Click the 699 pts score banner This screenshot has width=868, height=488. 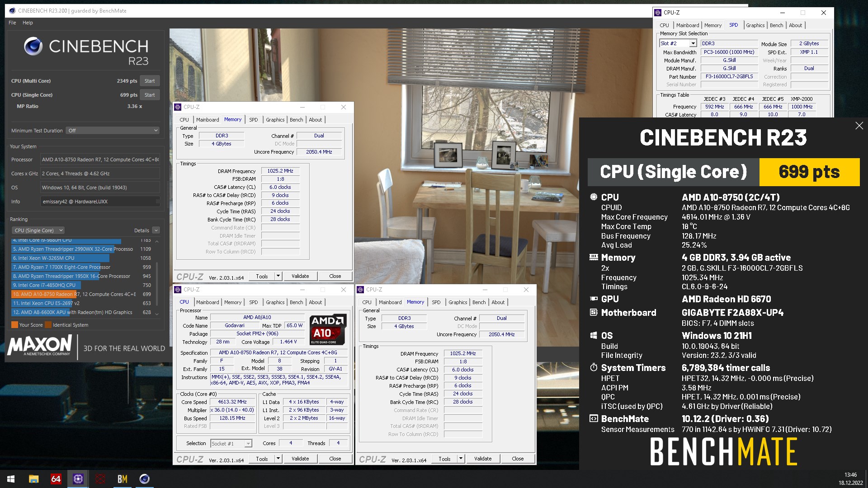coord(809,172)
